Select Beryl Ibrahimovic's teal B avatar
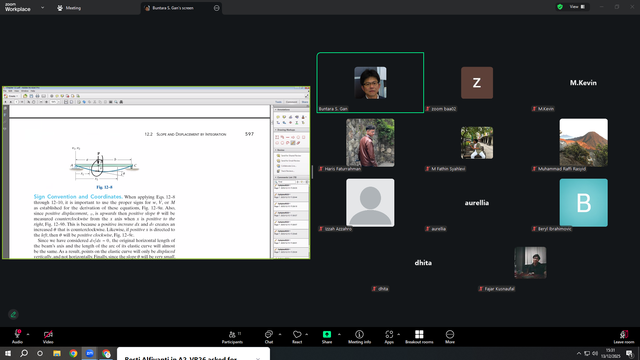The height and width of the screenshot is (360, 640). coord(583,202)
